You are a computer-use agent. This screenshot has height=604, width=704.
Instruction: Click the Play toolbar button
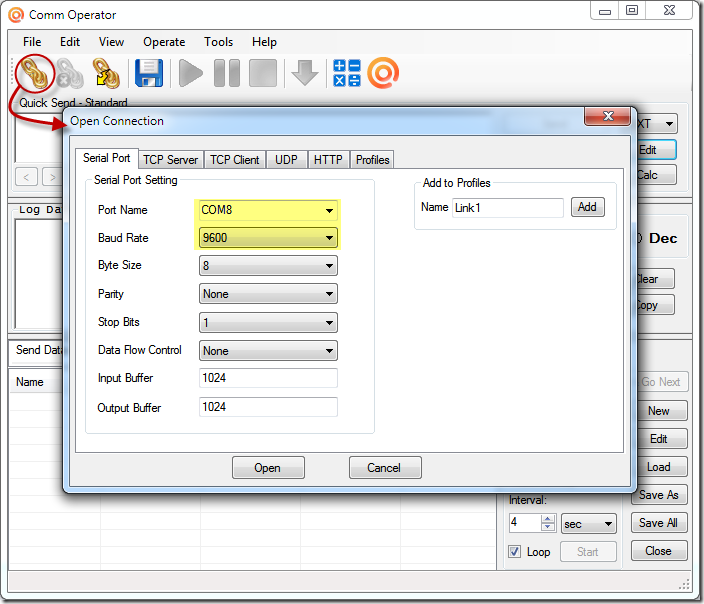click(191, 73)
